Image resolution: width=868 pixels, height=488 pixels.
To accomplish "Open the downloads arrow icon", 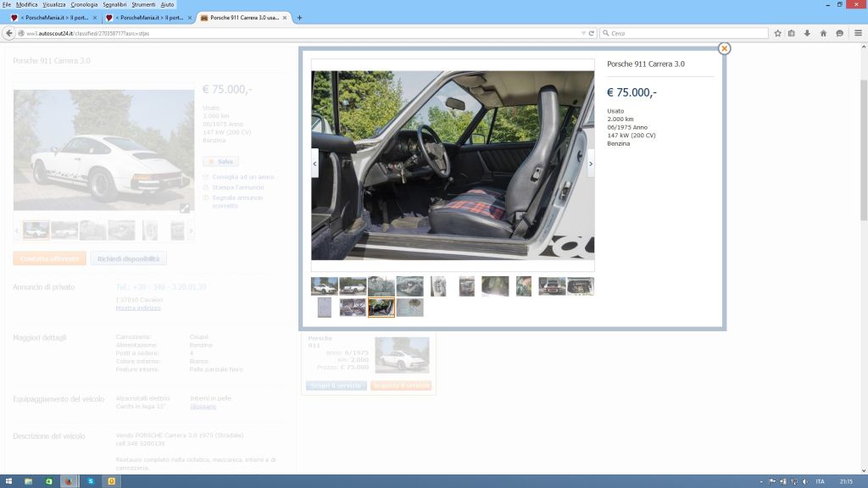I will (807, 33).
